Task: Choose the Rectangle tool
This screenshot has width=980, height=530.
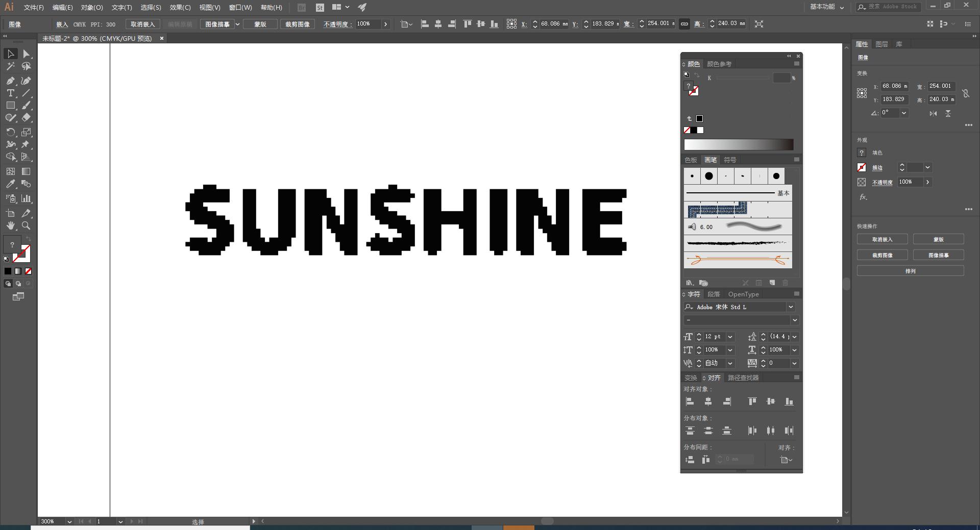Action: click(10, 106)
